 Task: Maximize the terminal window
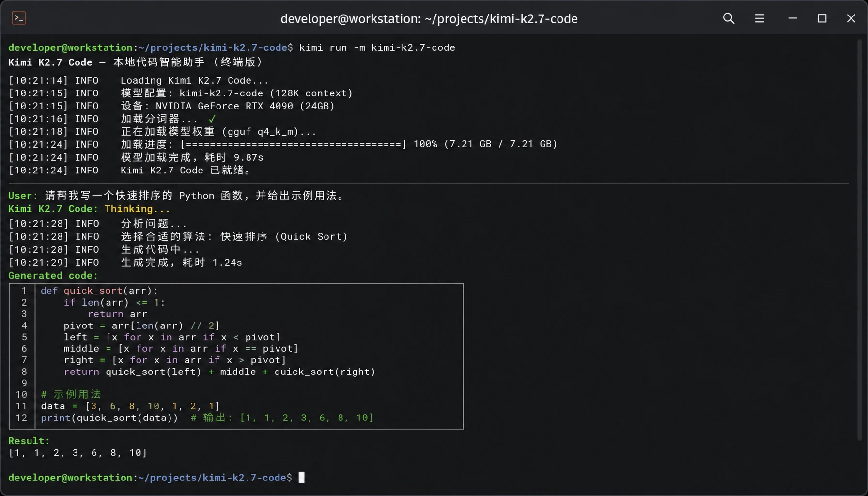click(x=822, y=18)
